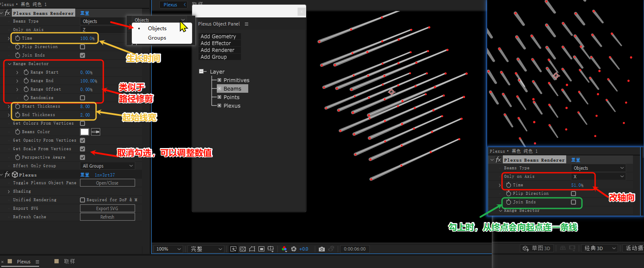Viewport: 644px width, 268px height.
Task: Open Effect Only Group dropdown
Action: (108, 166)
